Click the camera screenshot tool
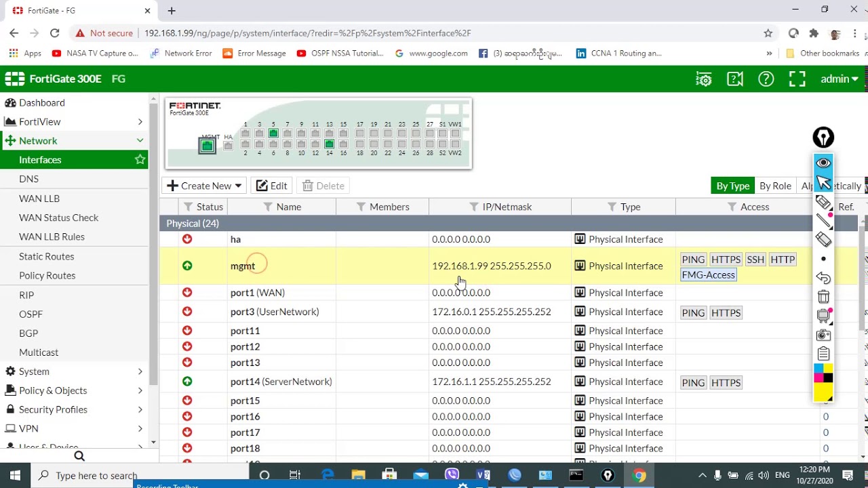 tap(823, 335)
